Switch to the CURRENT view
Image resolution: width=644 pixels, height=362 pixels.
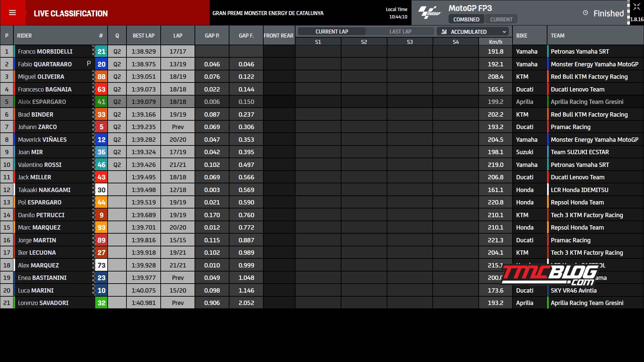(501, 19)
